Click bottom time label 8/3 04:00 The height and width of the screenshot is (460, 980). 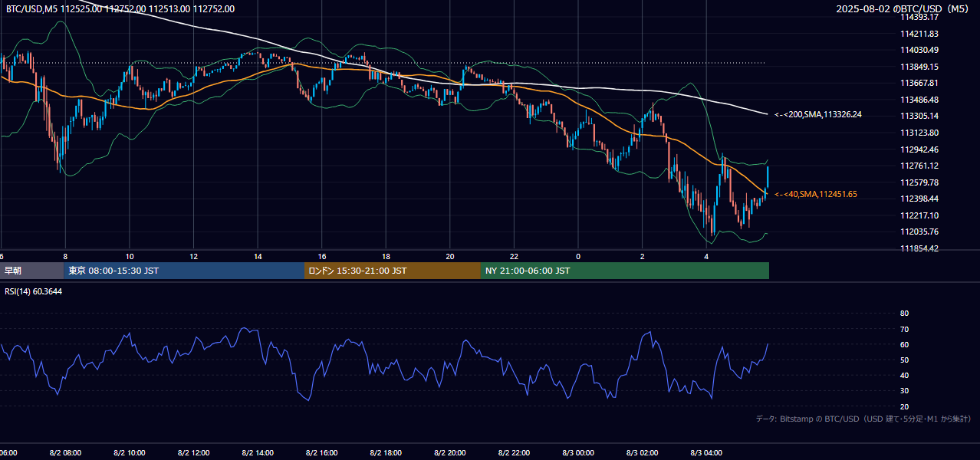click(707, 453)
